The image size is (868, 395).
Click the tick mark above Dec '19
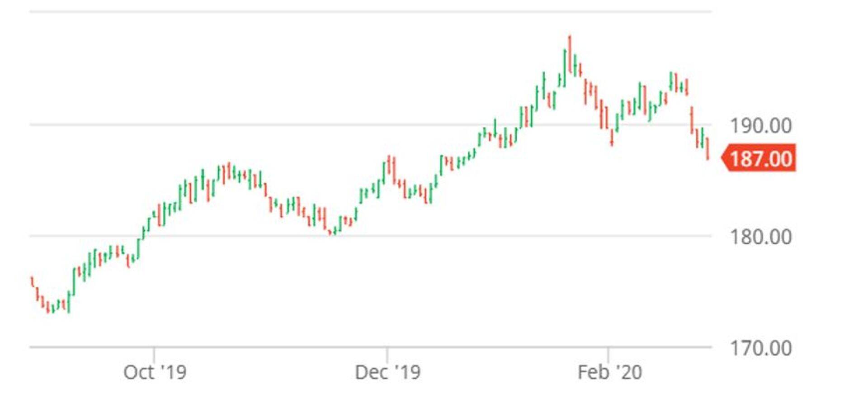pos(387,353)
